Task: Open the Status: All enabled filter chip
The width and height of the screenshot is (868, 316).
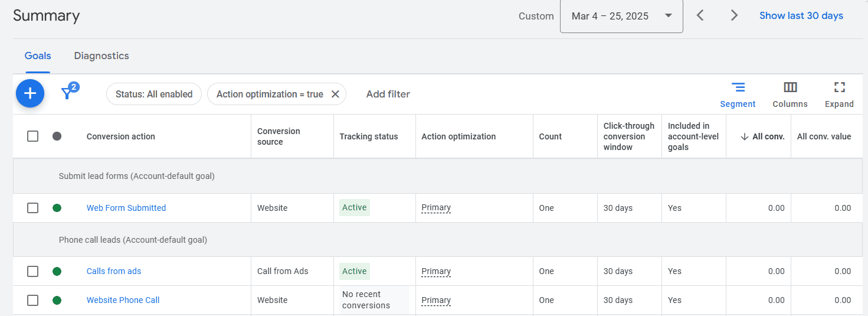Action: click(x=154, y=94)
